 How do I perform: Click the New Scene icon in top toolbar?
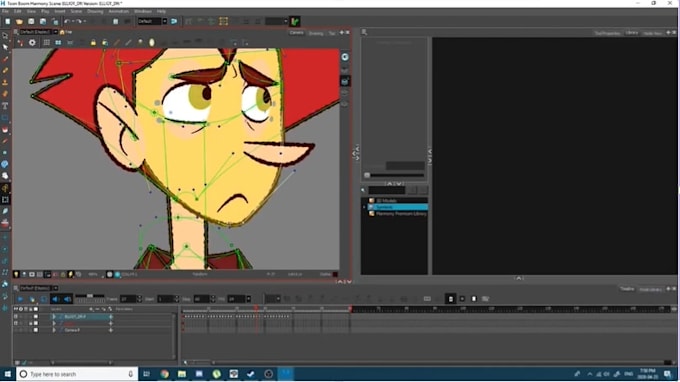(8, 21)
